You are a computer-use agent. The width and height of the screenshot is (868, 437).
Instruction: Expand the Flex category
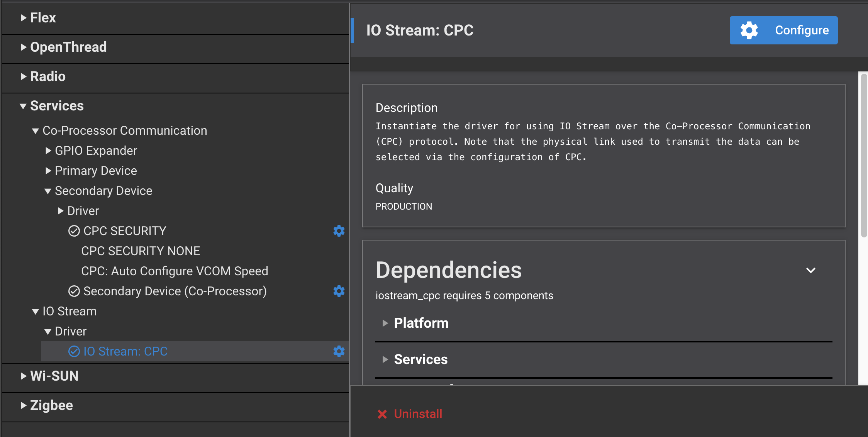click(24, 18)
